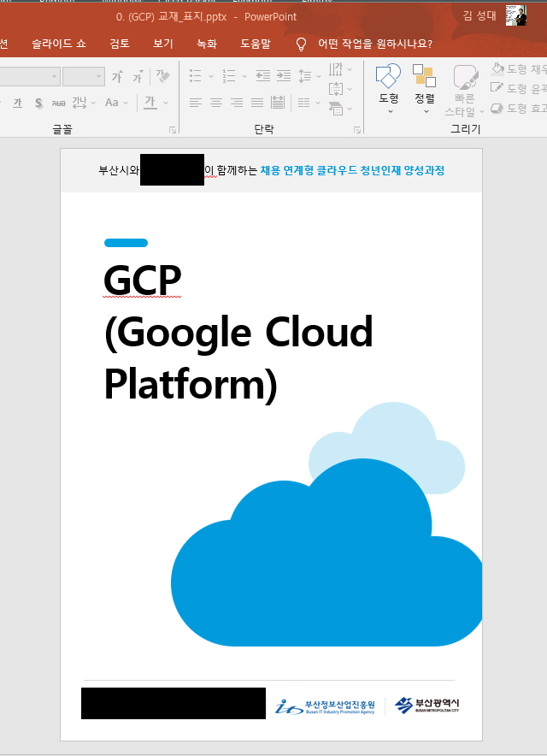
Task: Center the paragraph text
Action: tap(216, 103)
